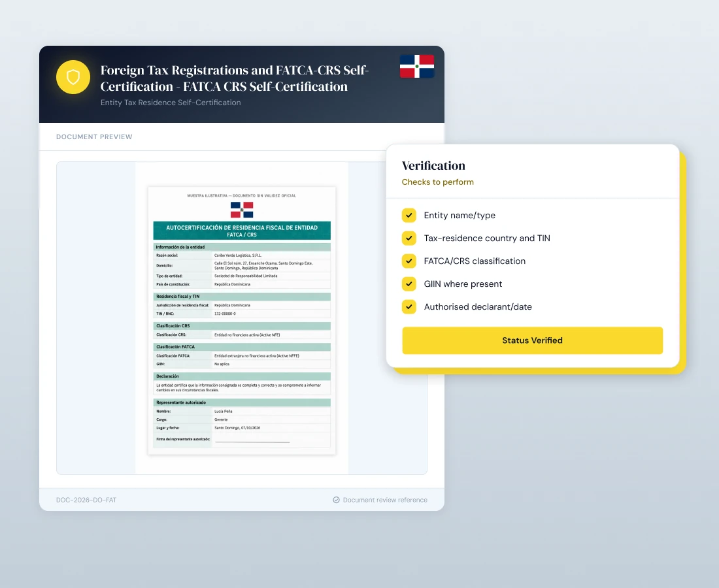Screen dimensions: 719x588
Task: Toggle the FATCA/CRS classification checkbox
Action: tap(409, 261)
